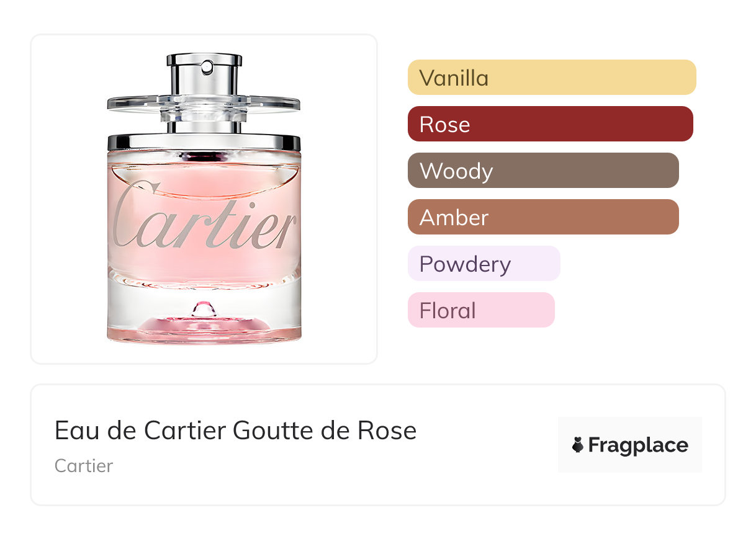Click the Fragplace bottle logo icon

click(578, 445)
